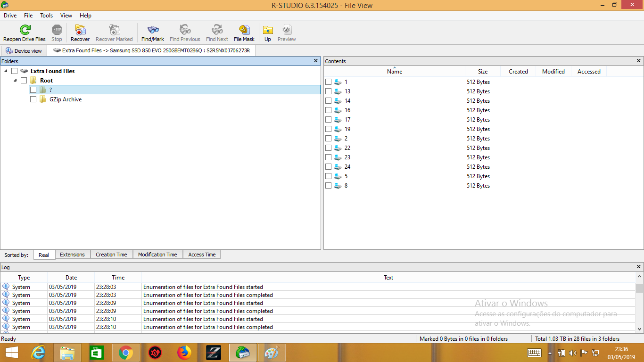Close the Folders panel
This screenshot has width=644, height=362.
click(316, 61)
